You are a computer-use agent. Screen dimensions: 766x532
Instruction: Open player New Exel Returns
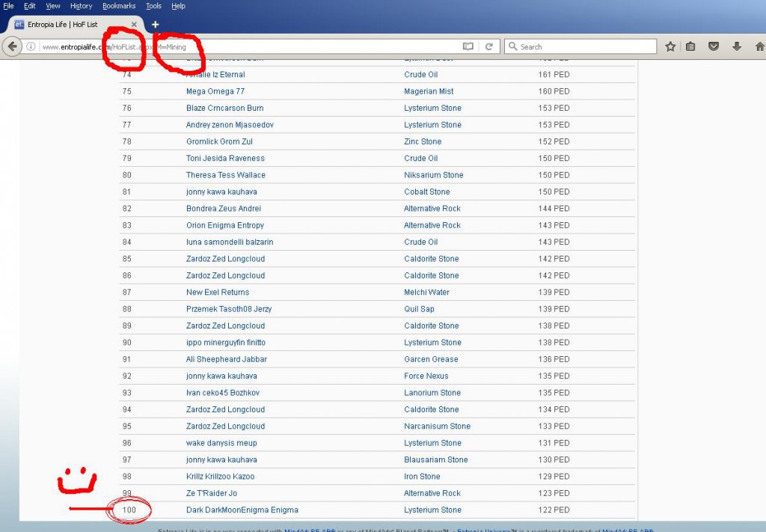click(x=218, y=292)
